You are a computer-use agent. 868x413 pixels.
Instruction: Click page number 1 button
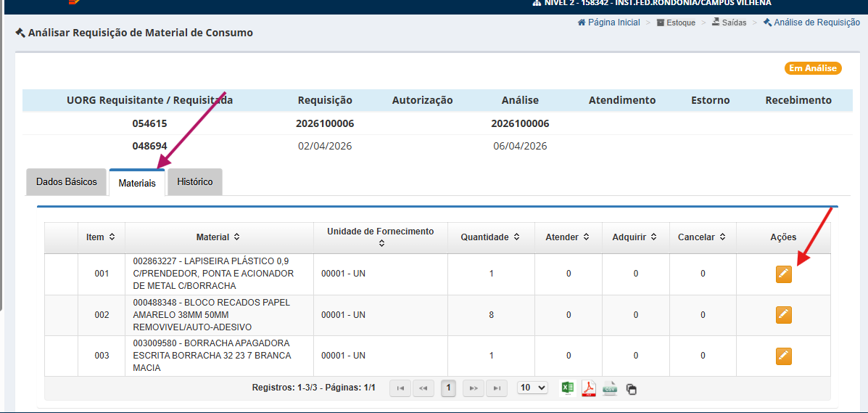[x=448, y=388]
